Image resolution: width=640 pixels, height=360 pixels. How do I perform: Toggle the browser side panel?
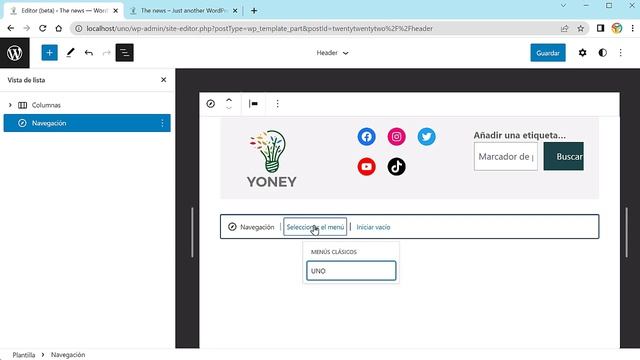[600, 28]
